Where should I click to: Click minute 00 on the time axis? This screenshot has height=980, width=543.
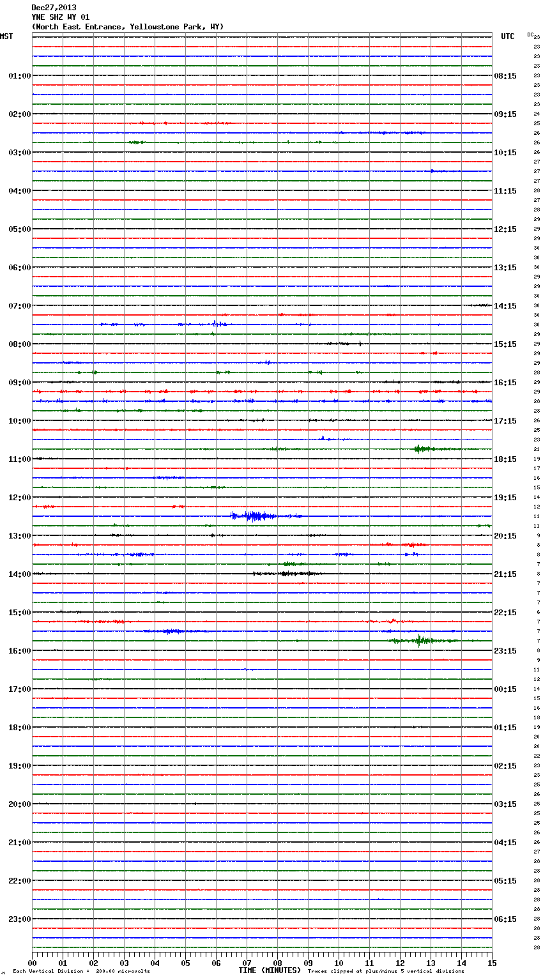tap(32, 963)
